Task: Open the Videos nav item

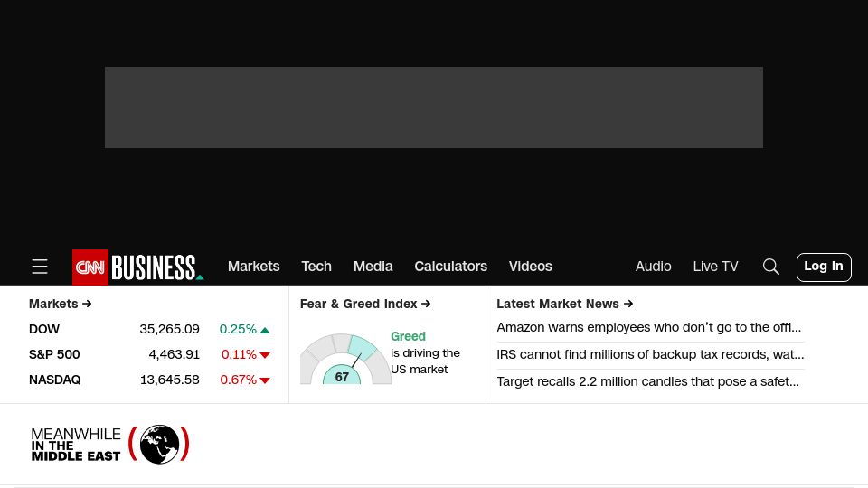Action: coord(531,266)
